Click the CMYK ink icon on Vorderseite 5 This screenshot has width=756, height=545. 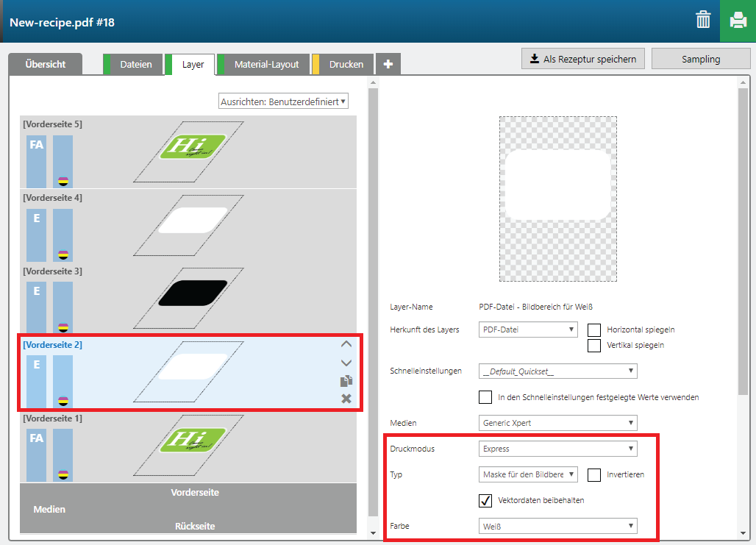(63, 181)
